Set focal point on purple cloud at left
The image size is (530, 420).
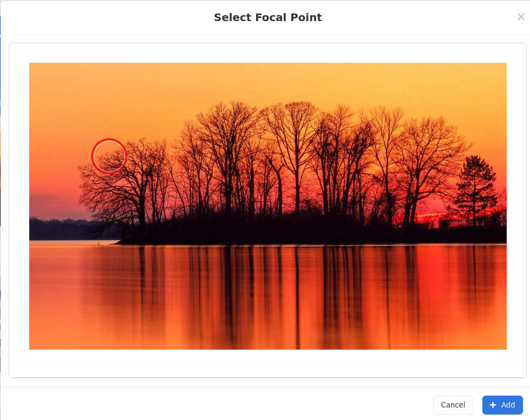(51, 203)
